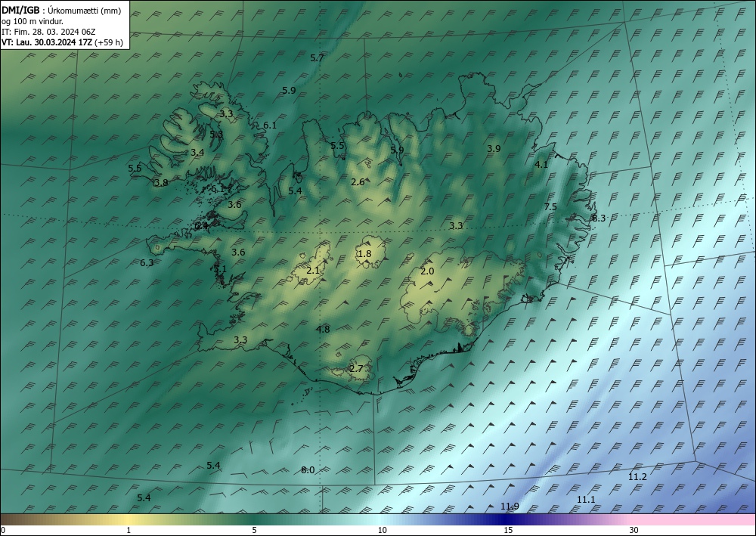Screen dimensions: 756x536
Task: Select the 8.3 value on east coast
Action: [x=598, y=218]
